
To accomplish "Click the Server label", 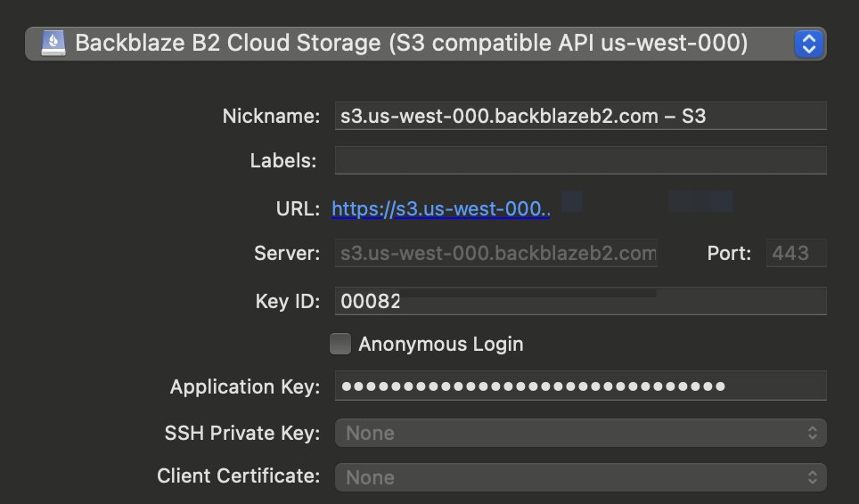I will click(287, 253).
